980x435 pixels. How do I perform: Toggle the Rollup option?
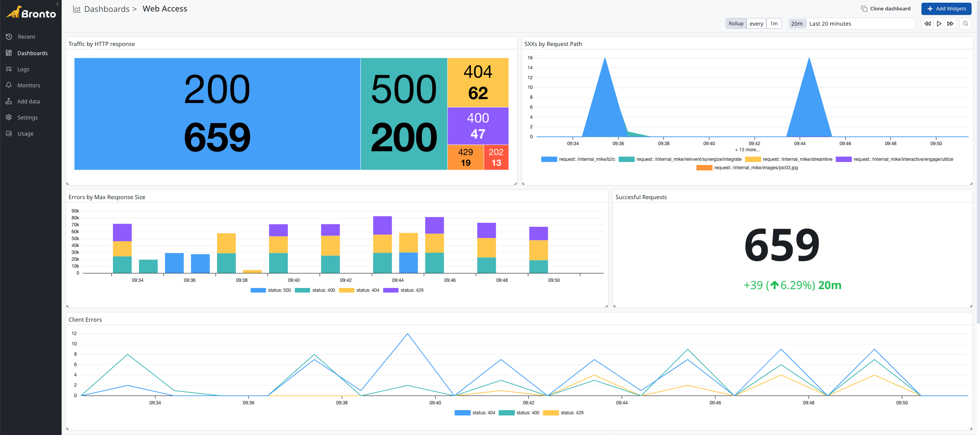[736, 23]
